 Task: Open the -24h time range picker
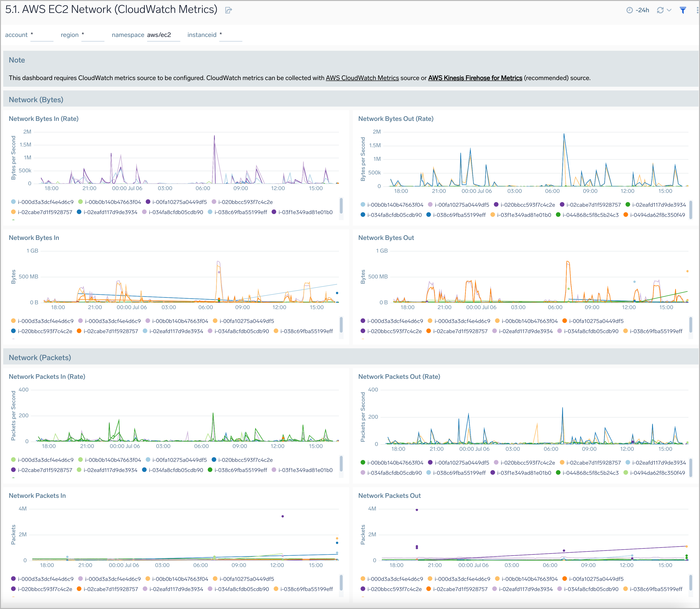tap(638, 10)
